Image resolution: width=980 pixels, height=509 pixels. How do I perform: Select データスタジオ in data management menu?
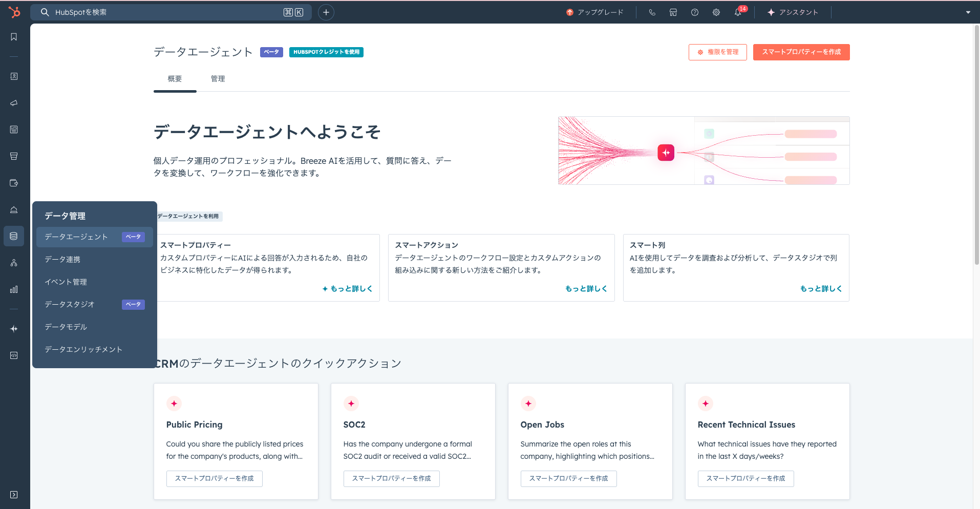point(70,304)
